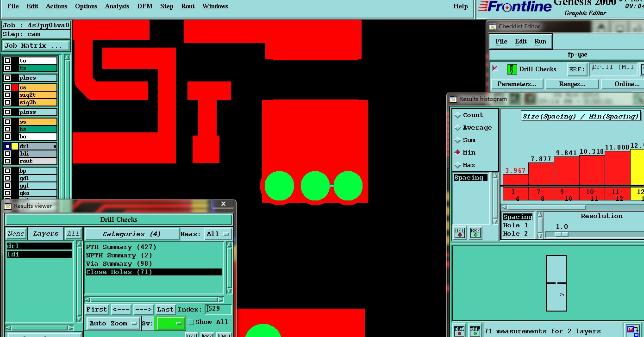Click the green Drill Checks drill icon
This screenshot has width=644, height=337.
coord(512,69)
